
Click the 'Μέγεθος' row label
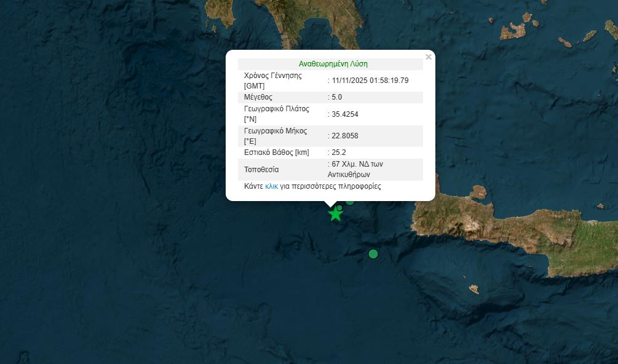tap(258, 97)
